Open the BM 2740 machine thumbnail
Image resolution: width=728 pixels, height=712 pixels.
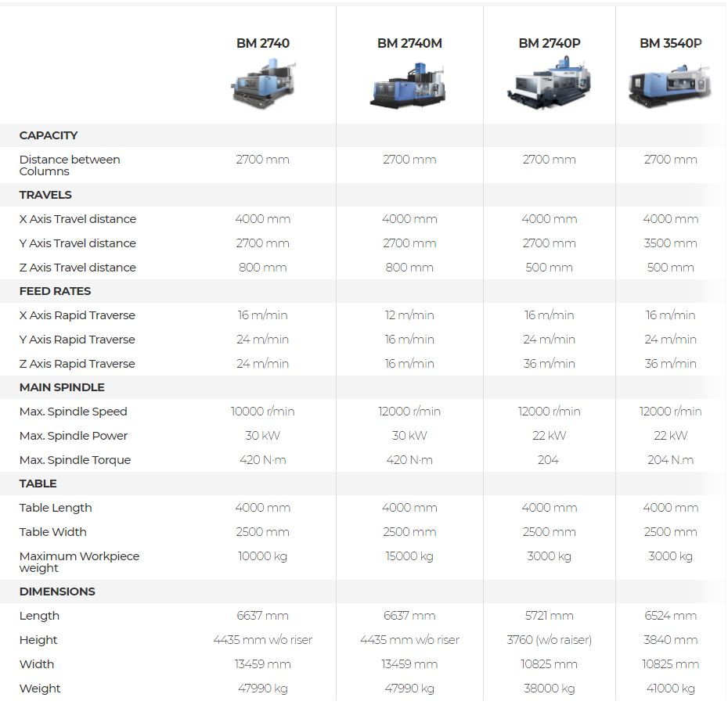coord(263,84)
